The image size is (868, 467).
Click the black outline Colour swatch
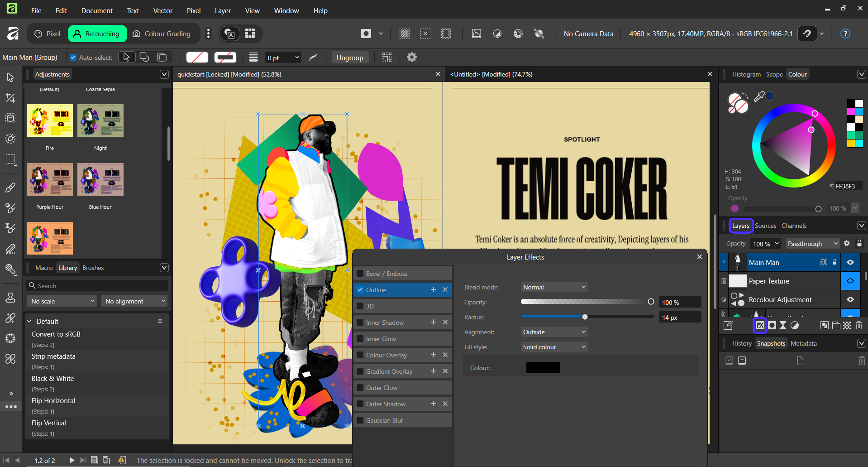(x=543, y=368)
